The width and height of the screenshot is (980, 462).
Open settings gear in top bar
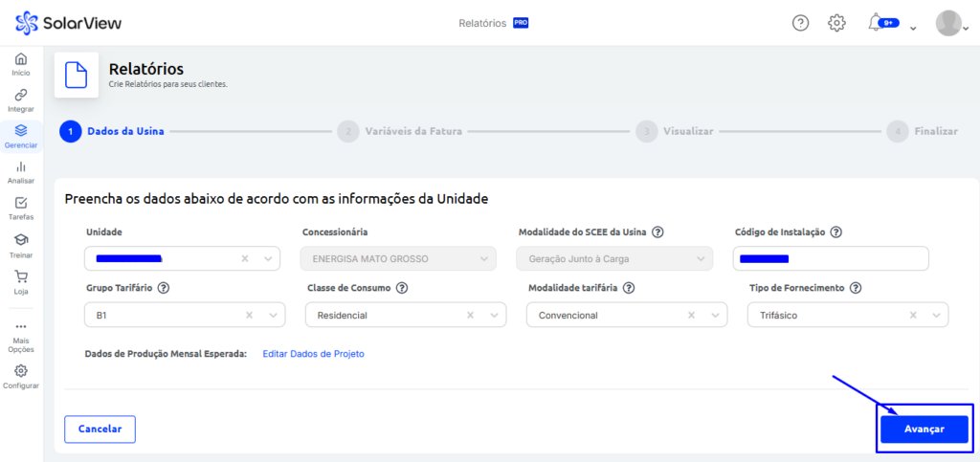coord(836,23)
